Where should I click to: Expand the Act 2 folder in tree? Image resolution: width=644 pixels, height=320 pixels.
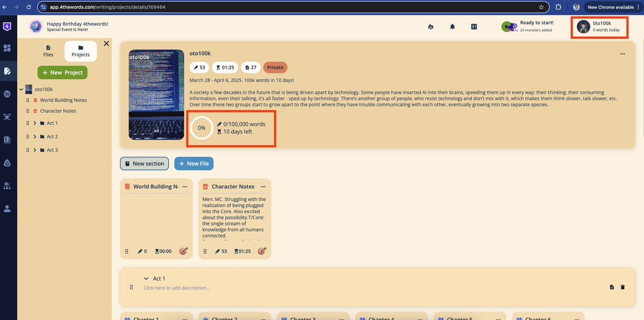(x=35, y=137)
